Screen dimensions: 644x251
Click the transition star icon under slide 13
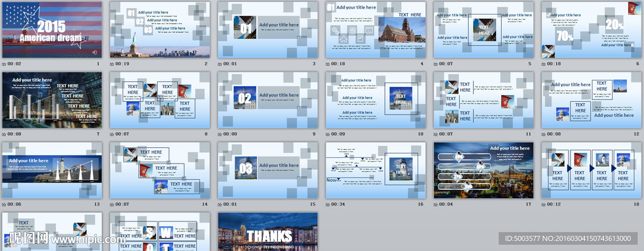point(4,204)
